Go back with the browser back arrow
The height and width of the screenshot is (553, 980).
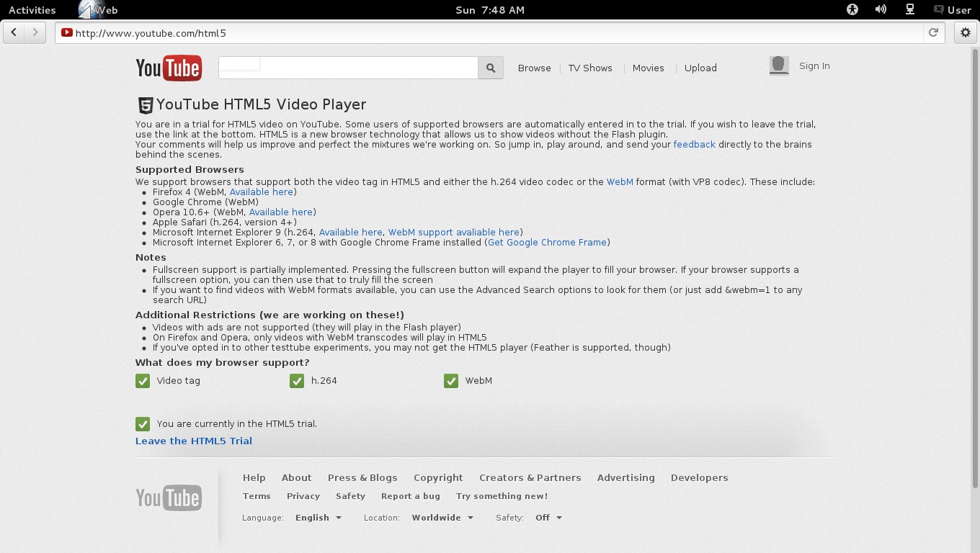14,32
